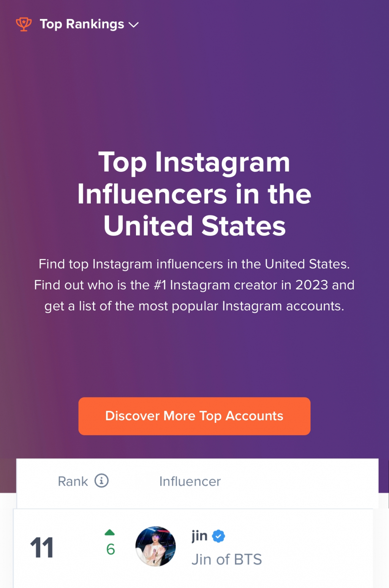
Task: Click the word "Instagram" in the main headline
Action: coord(223,163)
